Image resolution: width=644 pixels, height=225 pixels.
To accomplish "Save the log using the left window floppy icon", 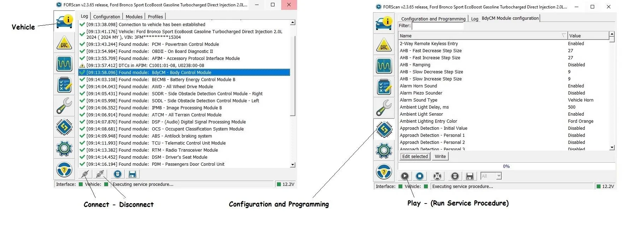I will (132, 174).
